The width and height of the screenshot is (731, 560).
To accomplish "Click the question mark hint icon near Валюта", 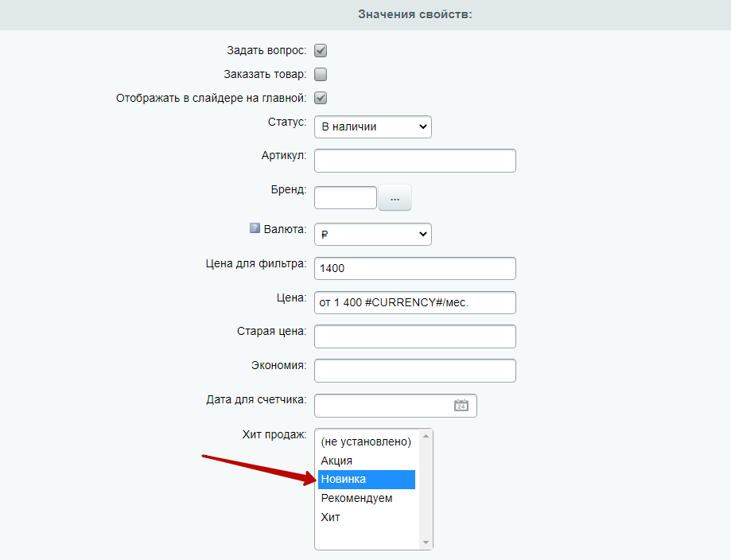I will click(255, 228).
